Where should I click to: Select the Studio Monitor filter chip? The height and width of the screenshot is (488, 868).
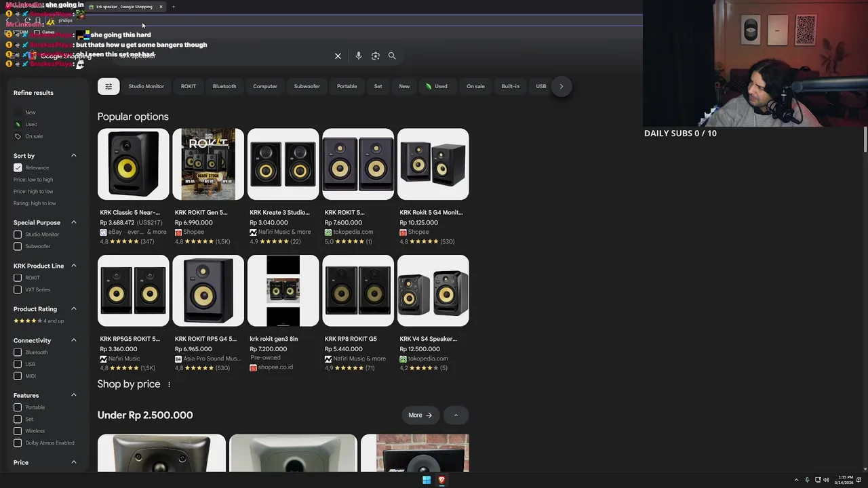(x=146, y=86)
